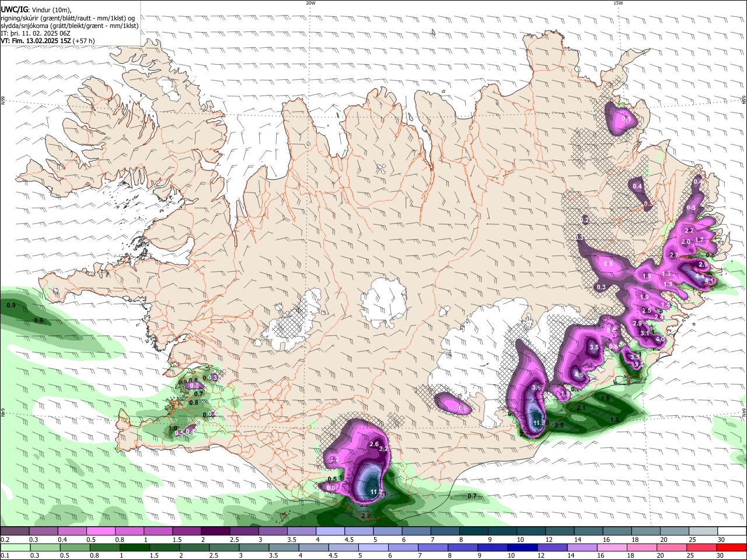Select bright red rain swatch after 30
747x560 pixels.
(x=732, y=547)
